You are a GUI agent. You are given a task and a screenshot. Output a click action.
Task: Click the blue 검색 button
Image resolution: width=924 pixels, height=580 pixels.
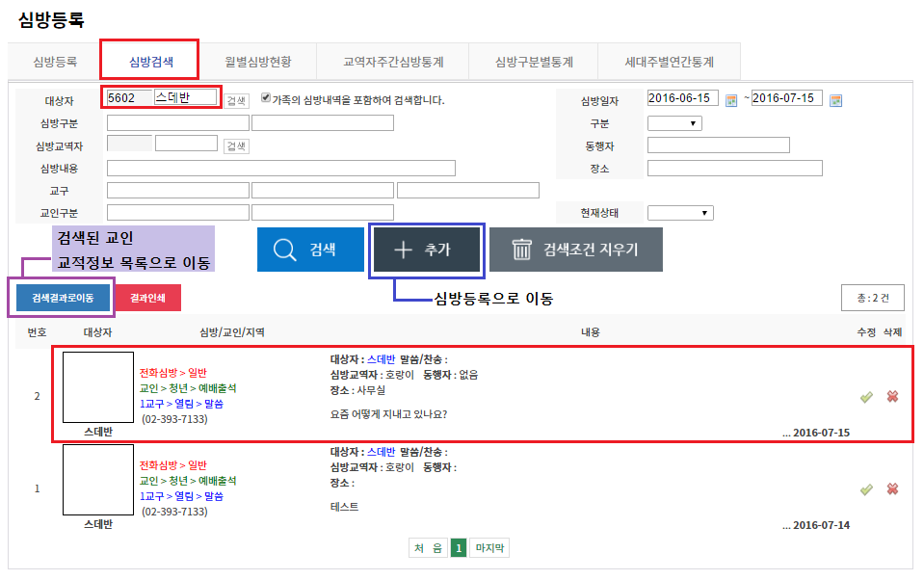(310, 250)
